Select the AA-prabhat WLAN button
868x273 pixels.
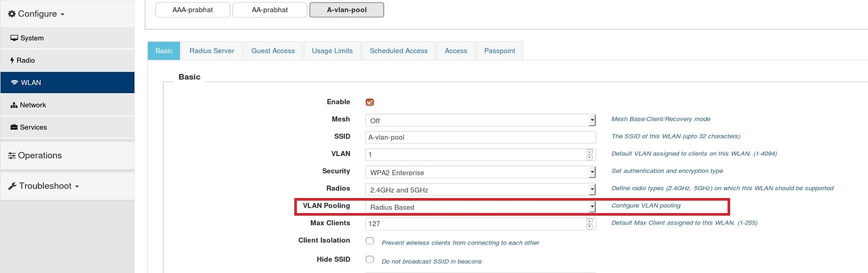(x=270, y=9)
